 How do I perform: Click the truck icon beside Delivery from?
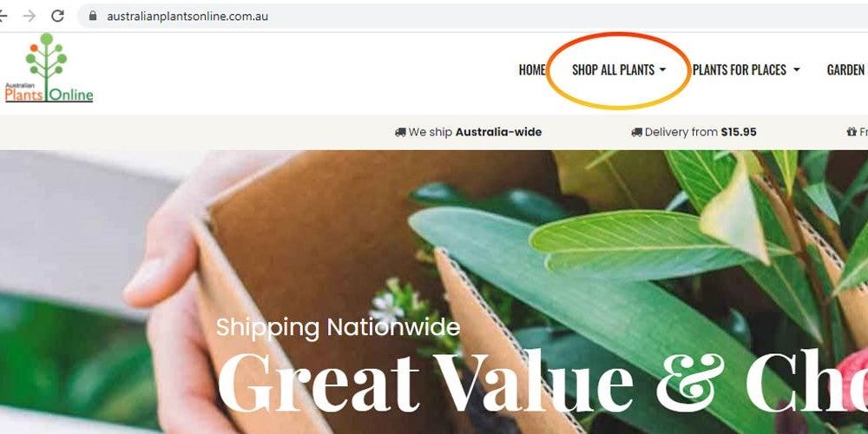click(x=636, y=132)
